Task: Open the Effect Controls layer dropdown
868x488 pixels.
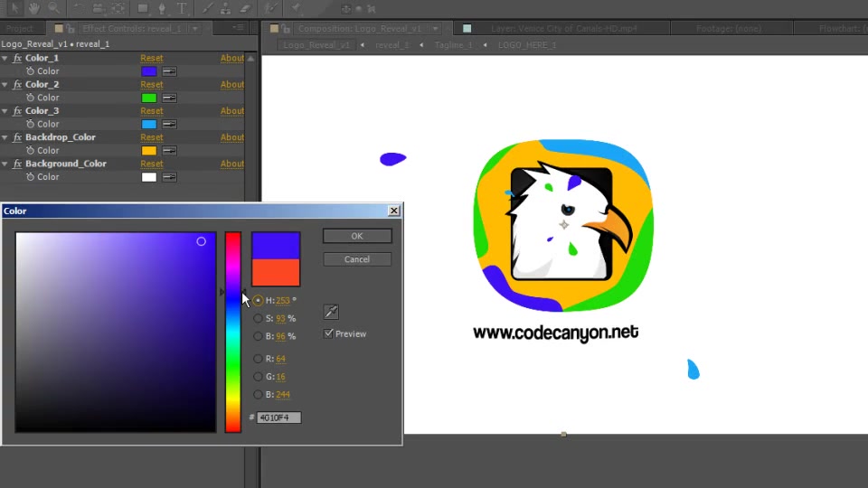Action: 195,29
